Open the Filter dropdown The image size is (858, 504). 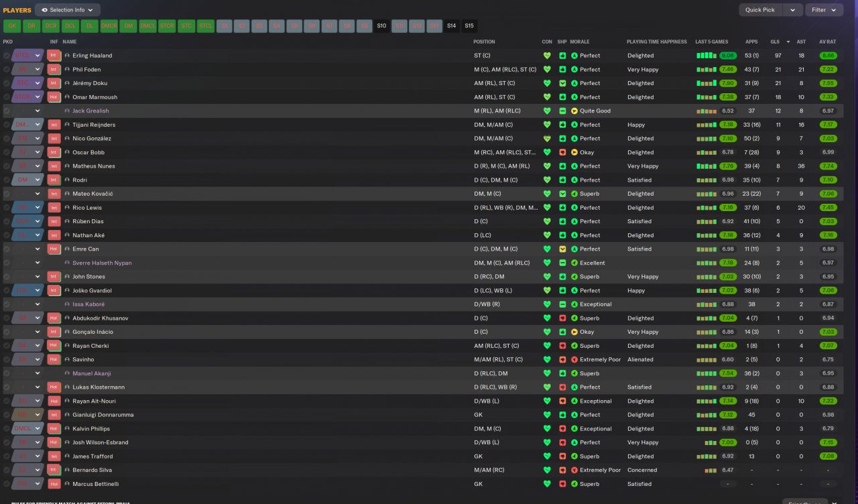tap(824, 10)
